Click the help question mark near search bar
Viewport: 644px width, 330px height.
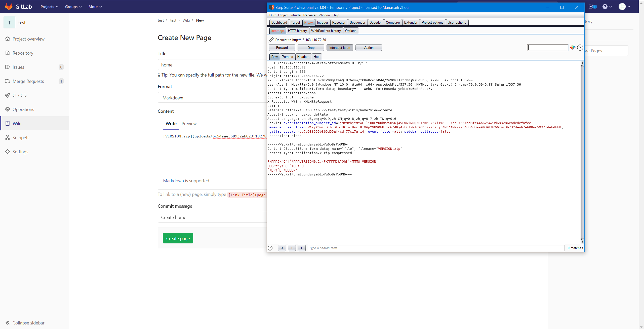click(270, 248)
